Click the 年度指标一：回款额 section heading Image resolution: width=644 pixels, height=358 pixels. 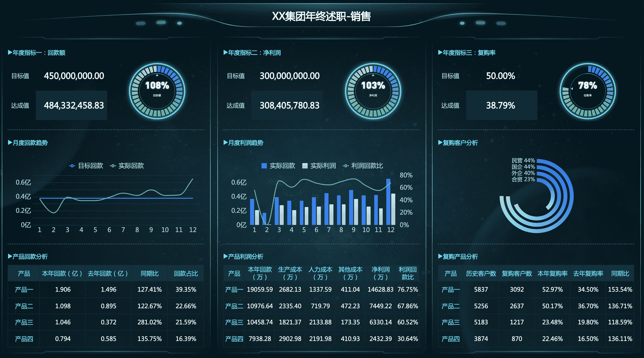(x=37, y=53)
